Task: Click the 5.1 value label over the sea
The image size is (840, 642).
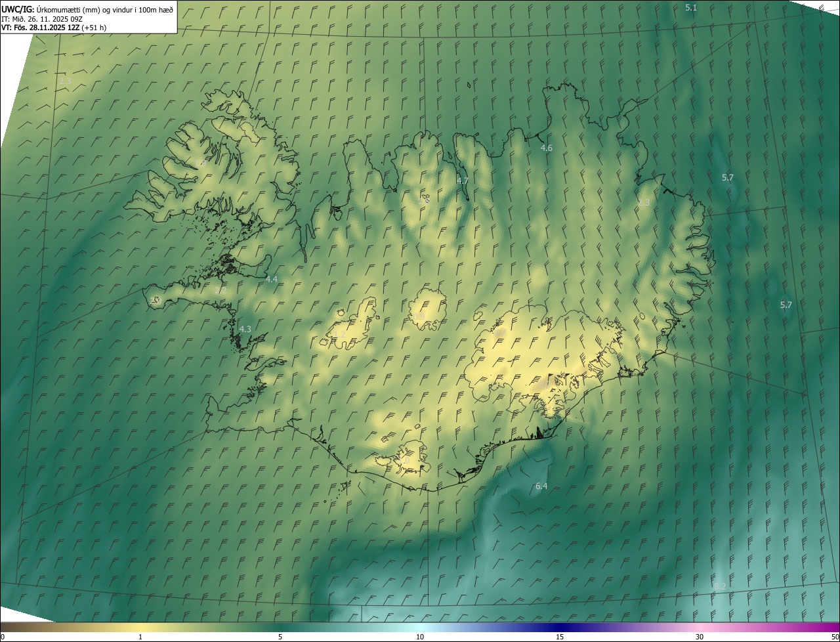Action: (691, 7)
